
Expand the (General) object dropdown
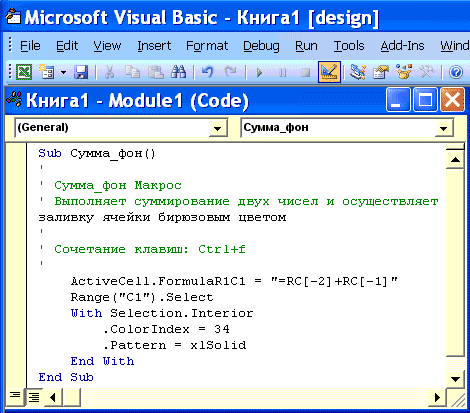(217, 128)
